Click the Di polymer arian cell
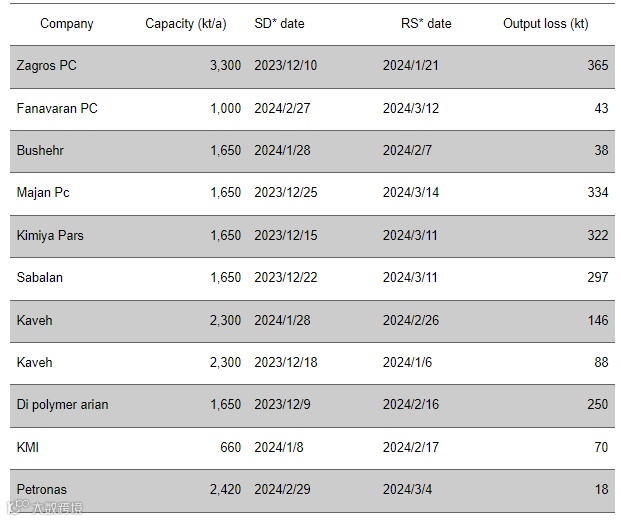 [x=62, y=405]
